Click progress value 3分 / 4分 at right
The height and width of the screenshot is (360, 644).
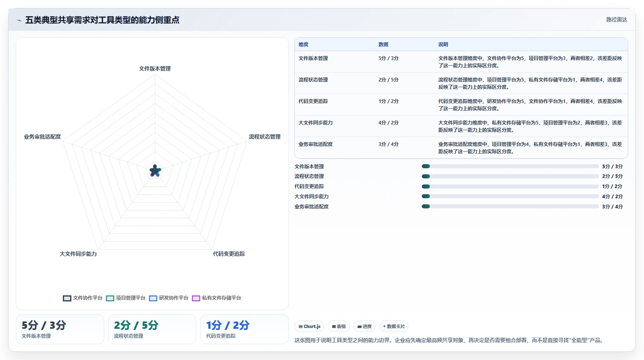click(612, 206)
